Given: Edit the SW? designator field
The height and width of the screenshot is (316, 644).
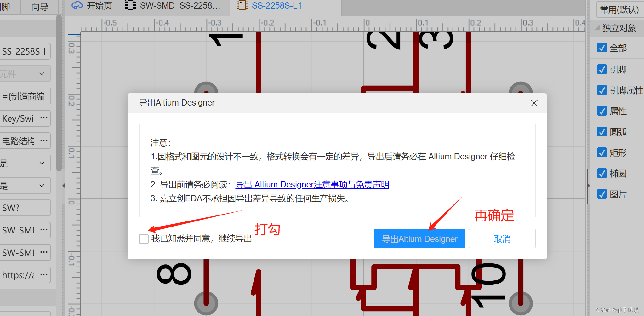Looking at the screenshot, I should click(25, 208).
